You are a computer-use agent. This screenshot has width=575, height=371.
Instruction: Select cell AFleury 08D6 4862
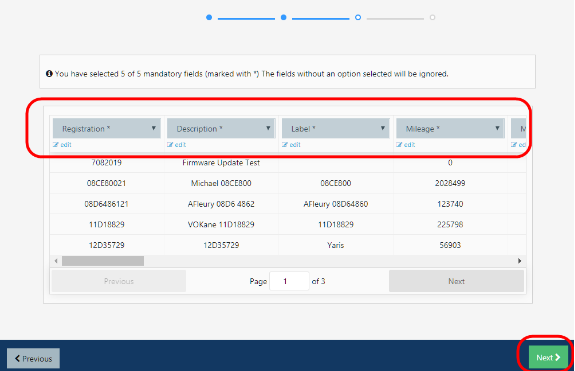coord(221,204)
